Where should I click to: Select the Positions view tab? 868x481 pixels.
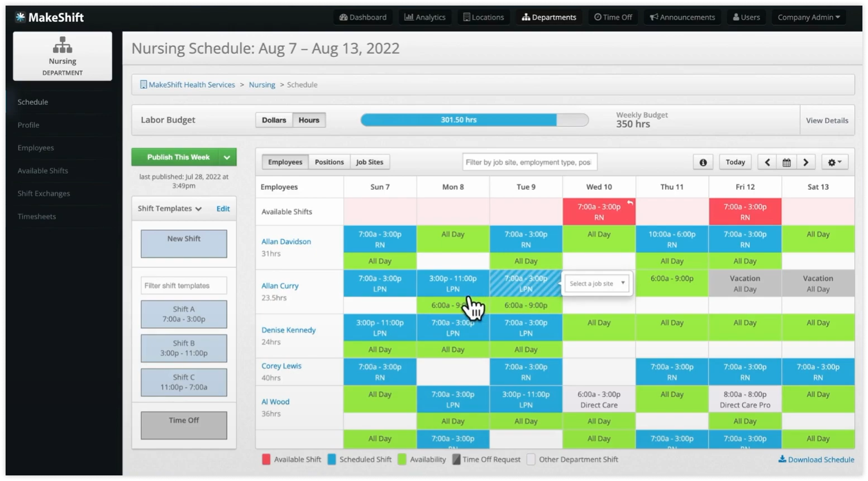point(330,162)
